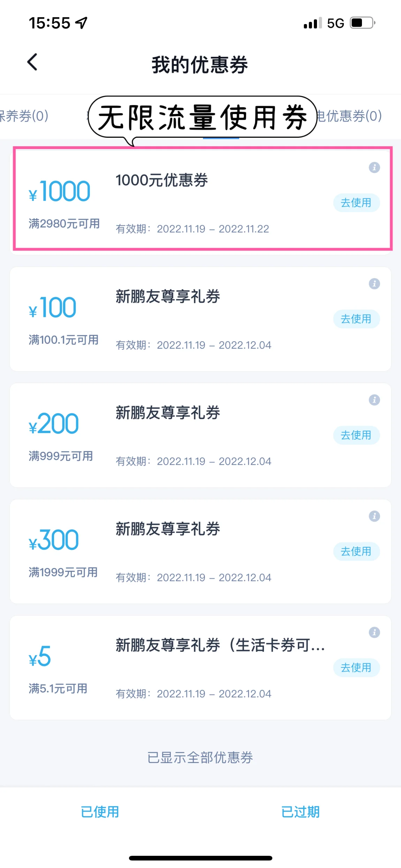Image resolution: width=401 pixels, height=868 pixels.
Task: Open info icon on ¥100 coupon
Action: point(374,284)
